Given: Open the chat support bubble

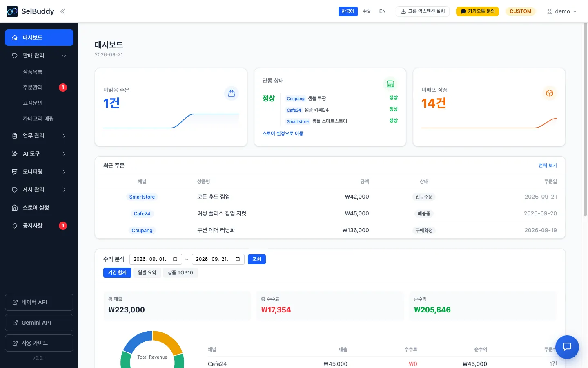Looking at the screenshot, I should pos(567,347).
